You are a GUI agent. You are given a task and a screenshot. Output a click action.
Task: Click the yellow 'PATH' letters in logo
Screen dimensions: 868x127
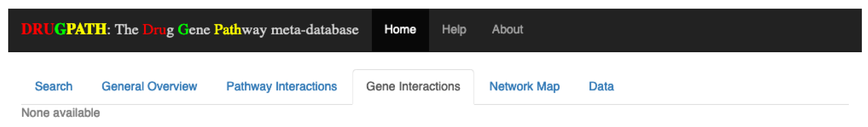click(x=86, y=29)
